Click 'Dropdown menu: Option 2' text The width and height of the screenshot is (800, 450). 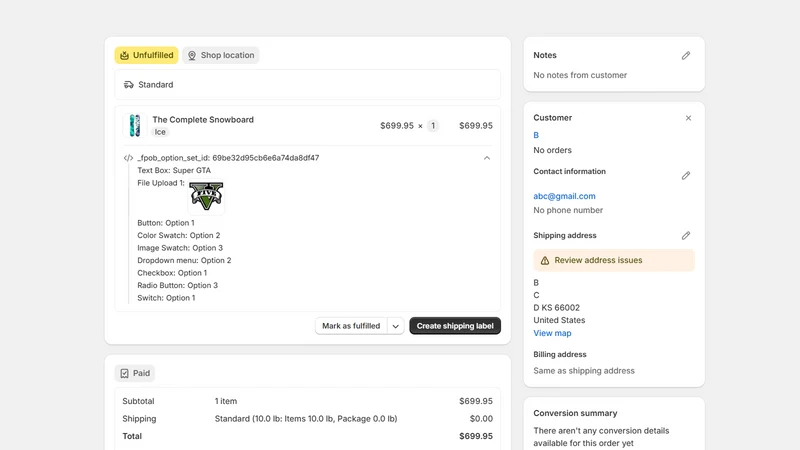coord(184,260)
